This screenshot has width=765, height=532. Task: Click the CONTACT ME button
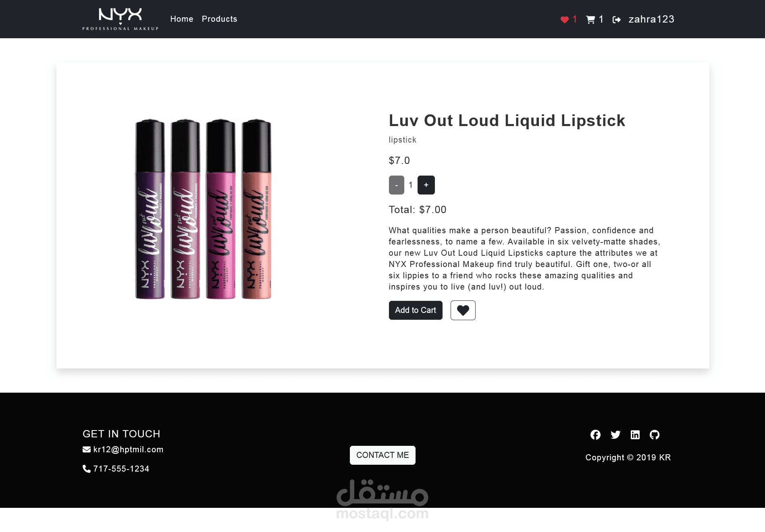tap(382, 455)
